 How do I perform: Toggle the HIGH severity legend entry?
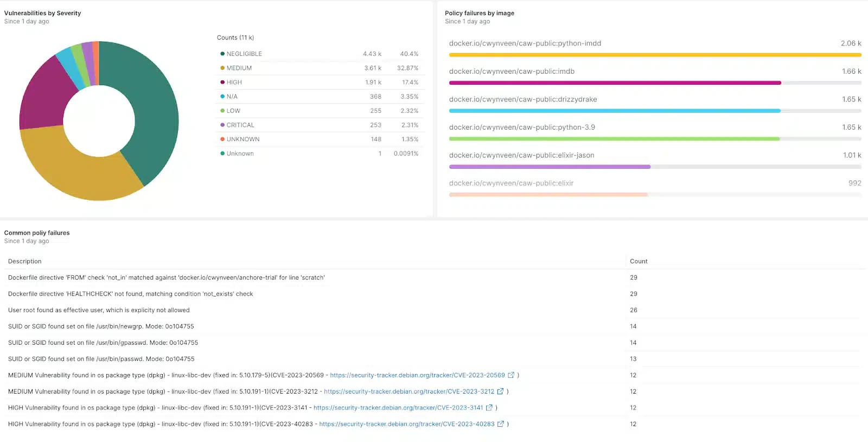pos(234,83)
